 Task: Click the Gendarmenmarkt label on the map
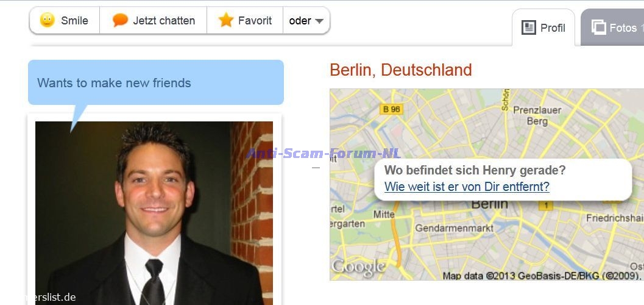click(455, 228)
